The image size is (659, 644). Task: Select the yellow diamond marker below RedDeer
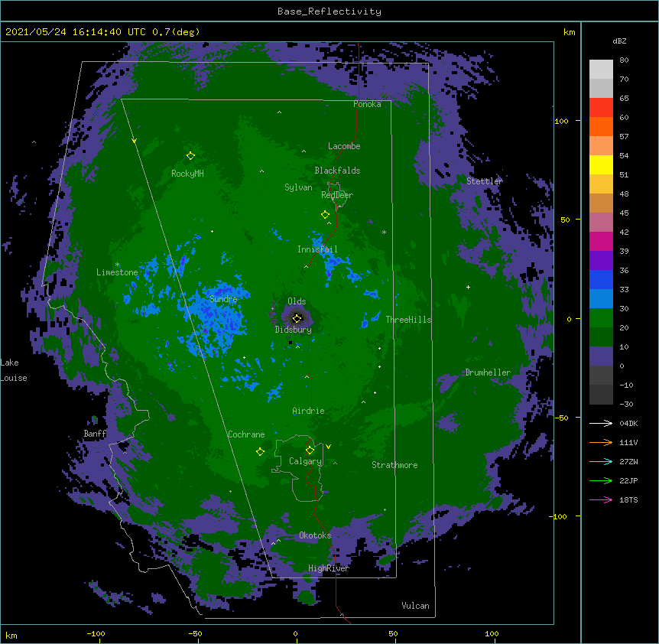point(325,215)
